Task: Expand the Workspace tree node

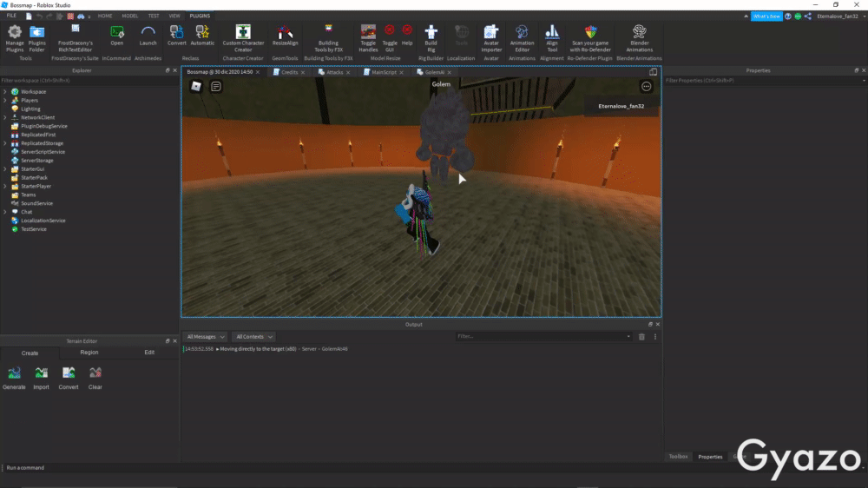Action: pyautogui.click(x=5, y=92)
